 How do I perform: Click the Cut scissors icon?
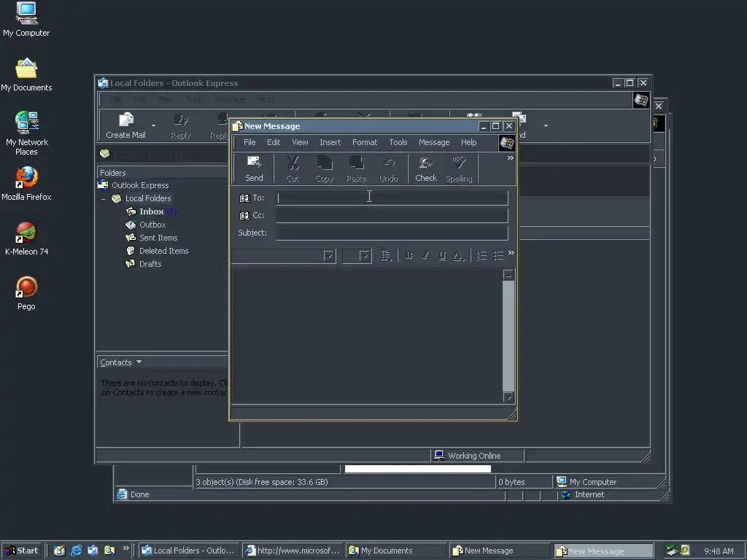tap(293, 163)
